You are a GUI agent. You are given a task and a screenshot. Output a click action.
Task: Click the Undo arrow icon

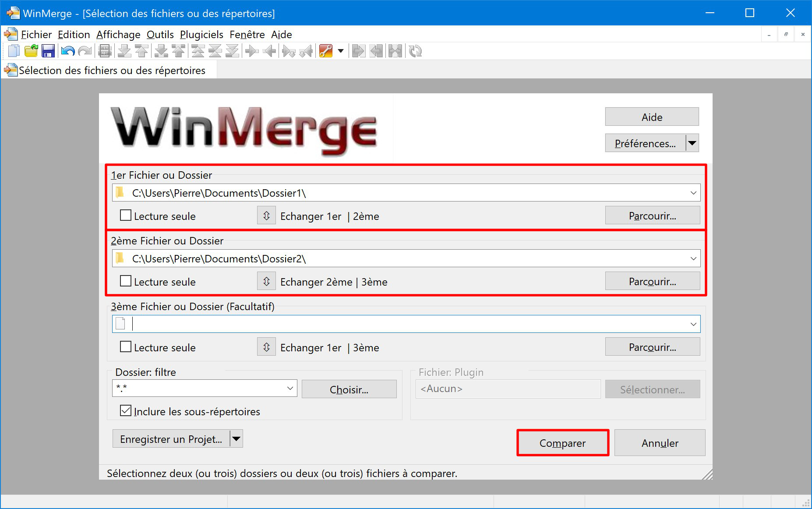click(67, 51)
